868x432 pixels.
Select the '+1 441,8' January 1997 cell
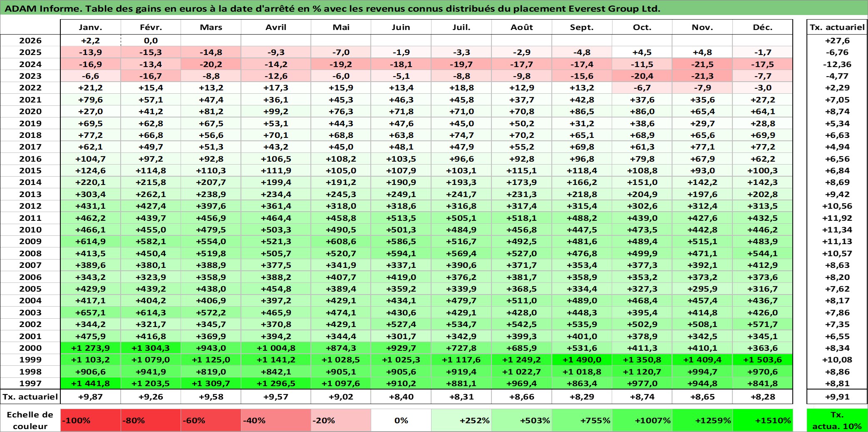tap(91, 383)
